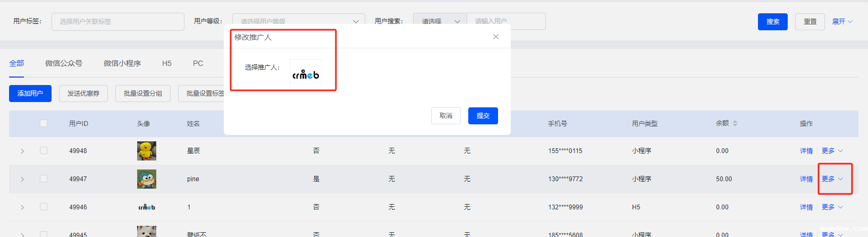The width and height of the screenshot is (868, 237).
Task: Click the crmeb promoter avatar in dialog
Action: pos(306,74)
